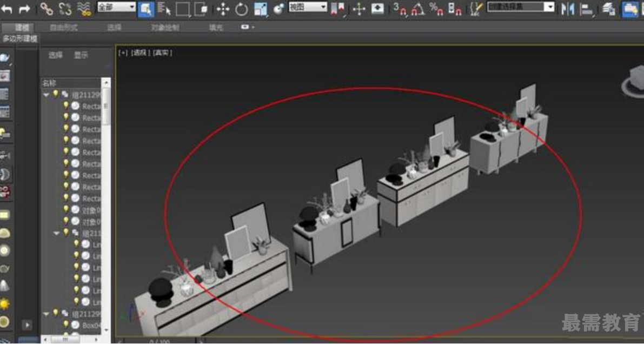Click the highlighted Select Object tool

pyautogui.click(x=146, y=9)
